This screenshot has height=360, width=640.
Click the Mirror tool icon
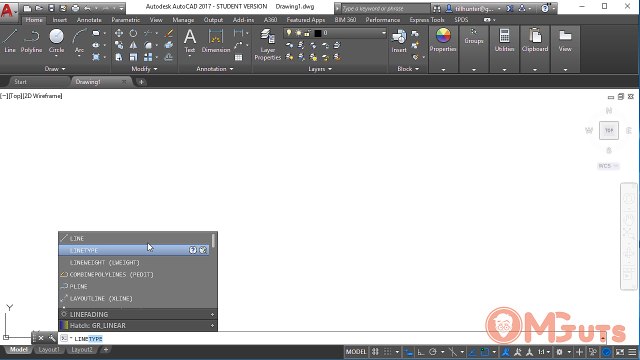pos(133,45)
